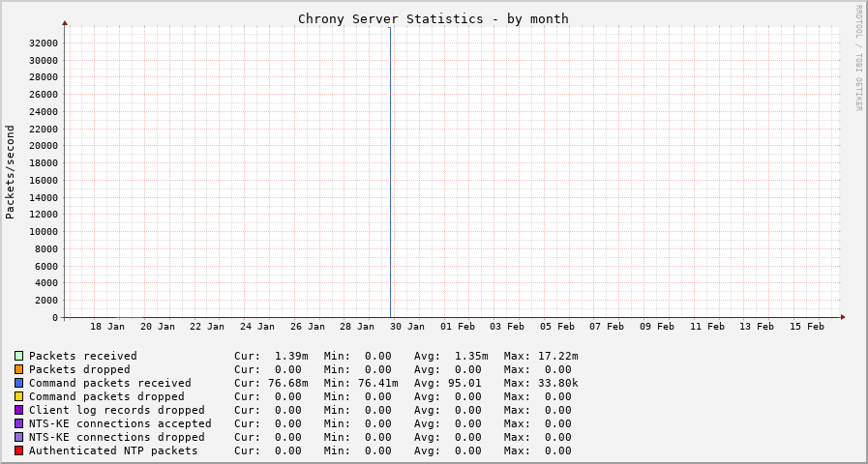This screenshot has height=464, width=868.
Task: Click the orange Packets dropped swatch
Action: [18, 369]
